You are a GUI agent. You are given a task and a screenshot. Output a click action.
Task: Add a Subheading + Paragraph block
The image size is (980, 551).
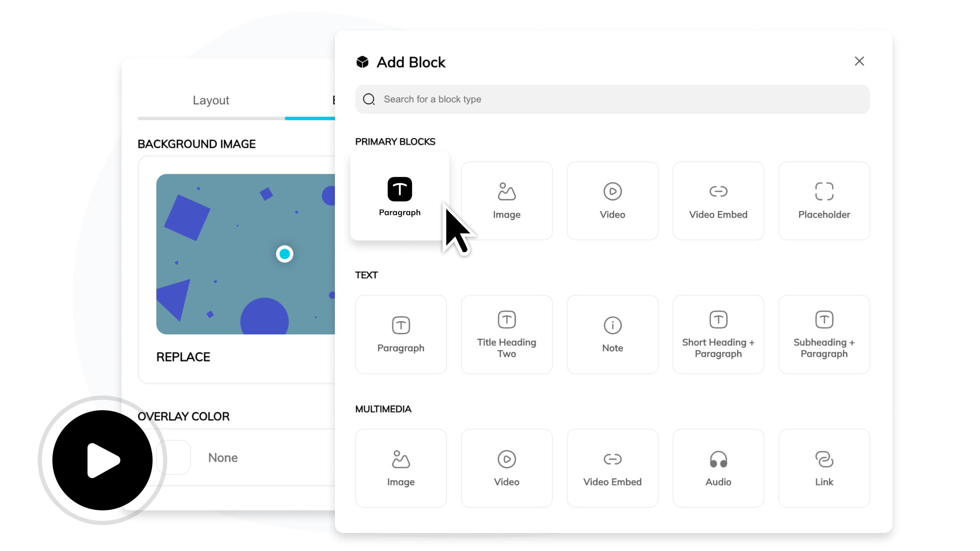coord(824,334)
